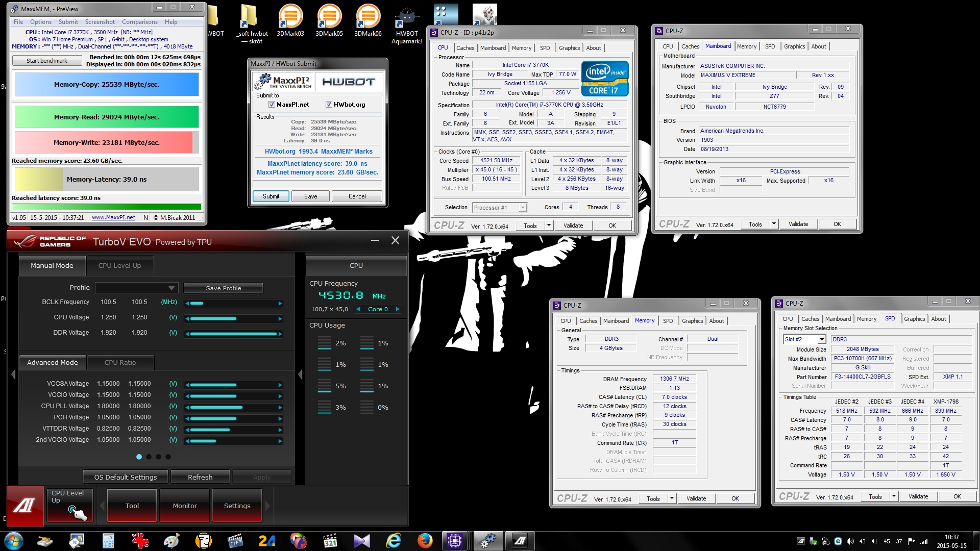Expand Tools arrow in CPU-Z CPU window
This screenshot has width=980, height=551.
click(549, 226)
